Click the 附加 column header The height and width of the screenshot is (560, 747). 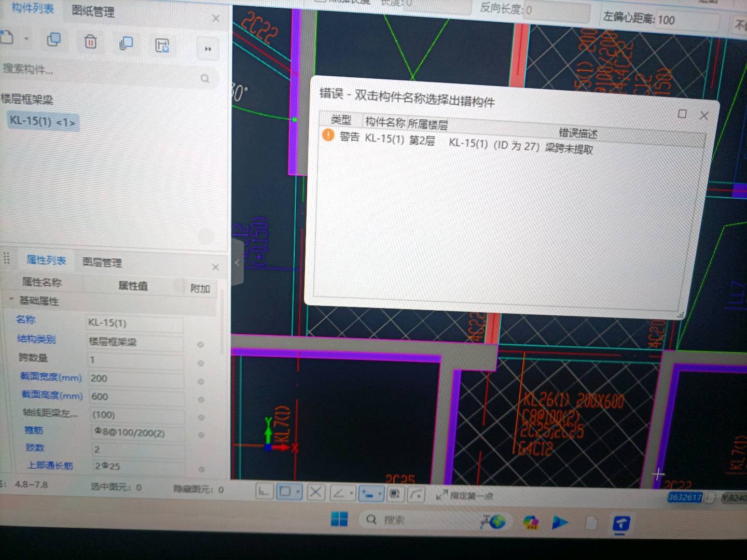200,288
